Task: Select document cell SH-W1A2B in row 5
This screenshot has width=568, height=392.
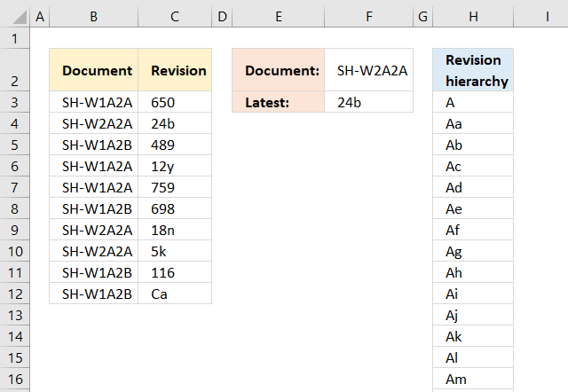Action: pyautogui.click(x=93, y=145)
